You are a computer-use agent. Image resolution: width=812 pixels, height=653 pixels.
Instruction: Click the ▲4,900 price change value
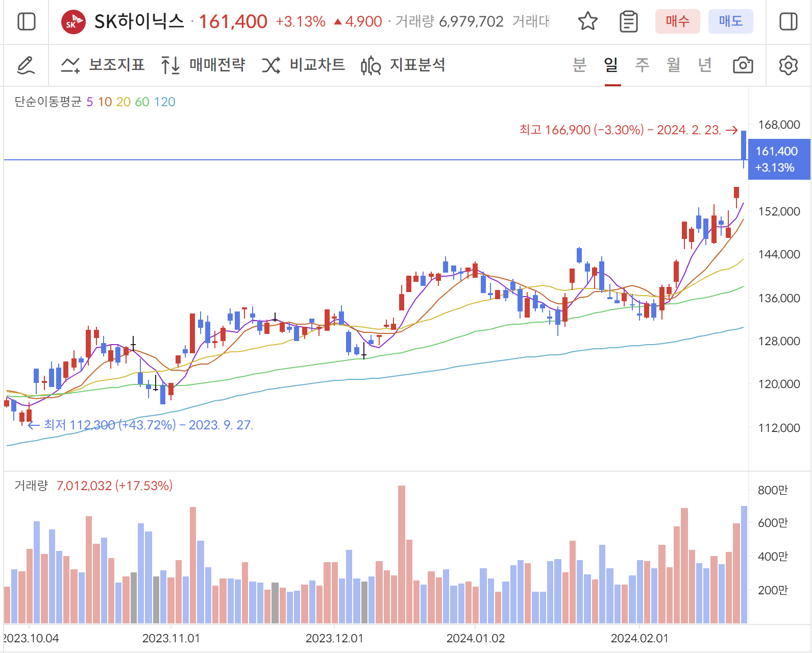pos(358,21)
